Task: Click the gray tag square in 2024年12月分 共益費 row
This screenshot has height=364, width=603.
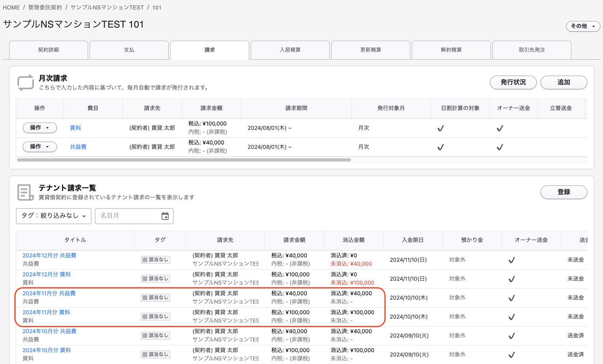Action: [145, 260]
